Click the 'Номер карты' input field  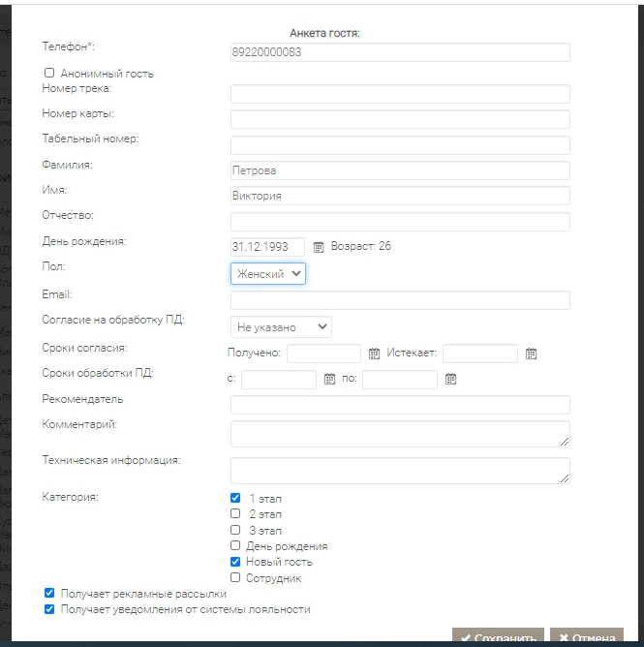click(x=400, y=119)
